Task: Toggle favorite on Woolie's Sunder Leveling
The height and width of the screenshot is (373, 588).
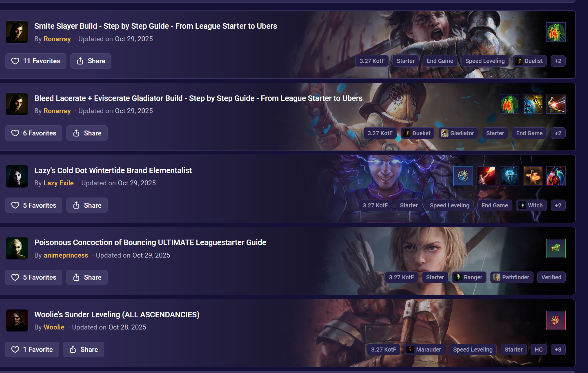Action: 32,350
